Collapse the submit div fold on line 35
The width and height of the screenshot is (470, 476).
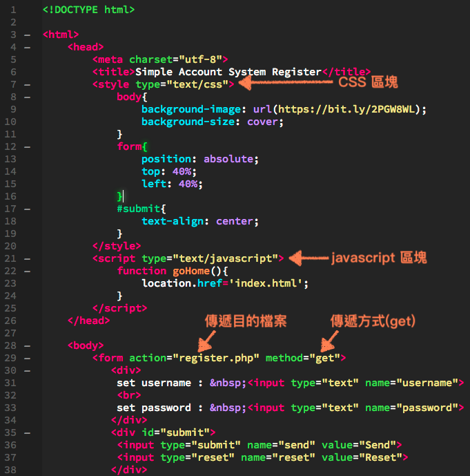pyautogui.click(x=28, y=433)
